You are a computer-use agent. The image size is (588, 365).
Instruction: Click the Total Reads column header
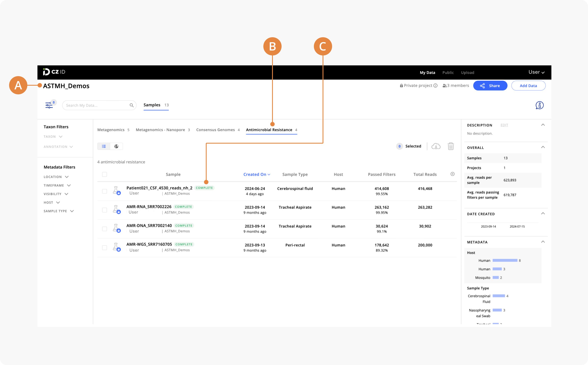[x=425, y=174]
